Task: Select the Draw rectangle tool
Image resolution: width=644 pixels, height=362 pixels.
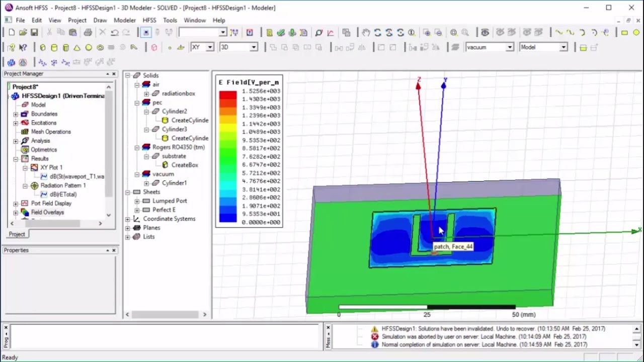Action: pyautogui.click(x=624, y=33)
